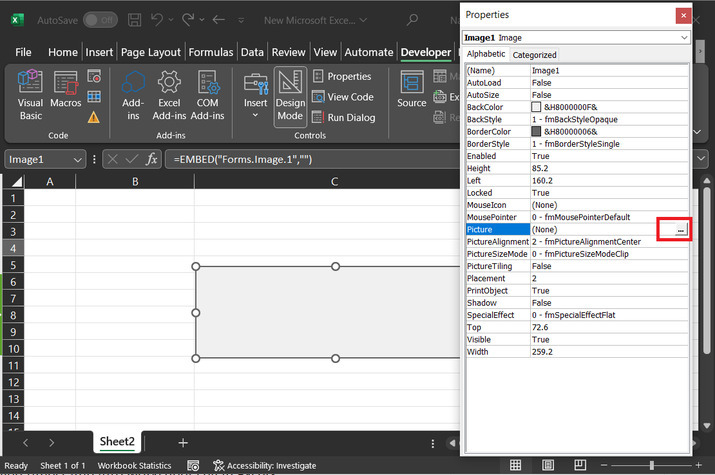Add a new sheet with plus icon
The width and height of the screenshot is (715, 475).
183,442
